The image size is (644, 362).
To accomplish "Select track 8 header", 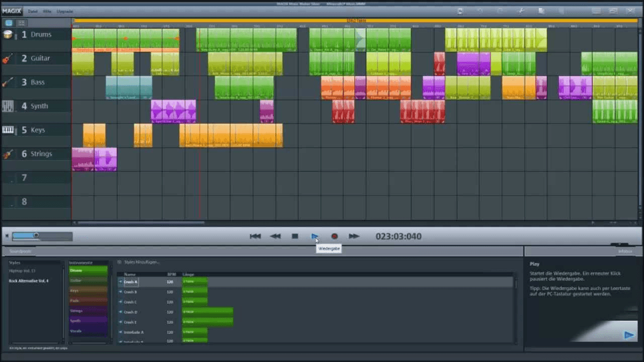I will (35, 202).
